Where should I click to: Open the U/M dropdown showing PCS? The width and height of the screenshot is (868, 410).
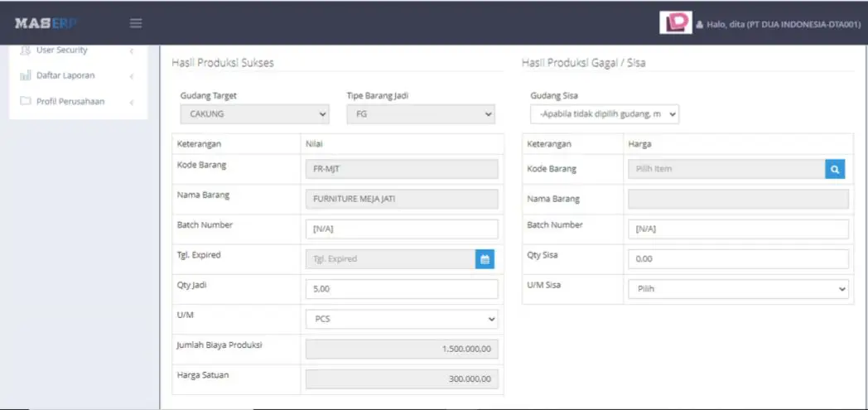[402, 319]
